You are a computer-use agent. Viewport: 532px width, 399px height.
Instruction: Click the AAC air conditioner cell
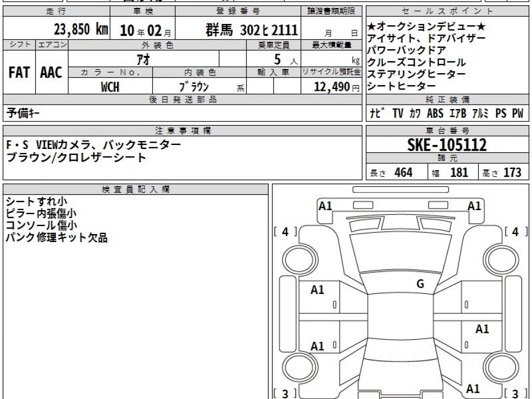click(51, 73)
